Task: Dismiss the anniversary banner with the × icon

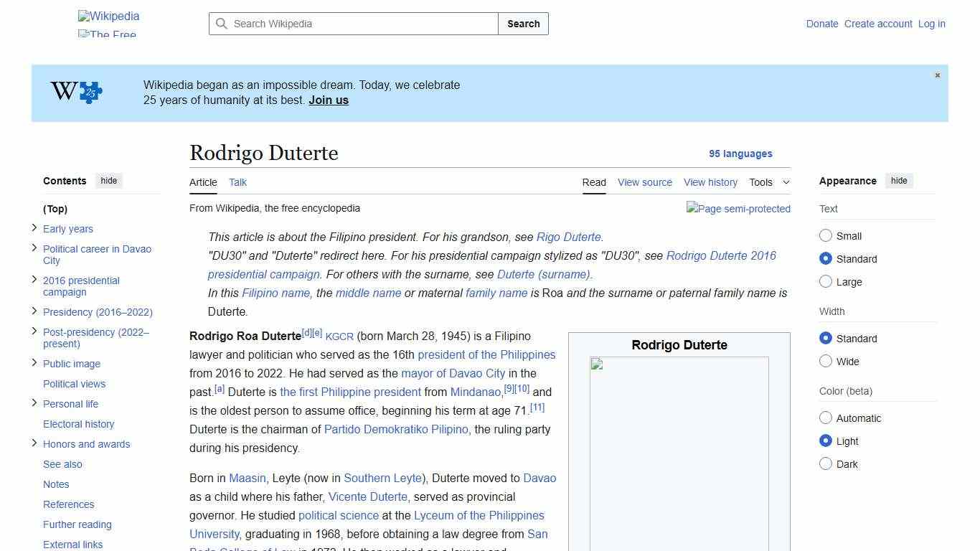Action: tap(937, 75)
